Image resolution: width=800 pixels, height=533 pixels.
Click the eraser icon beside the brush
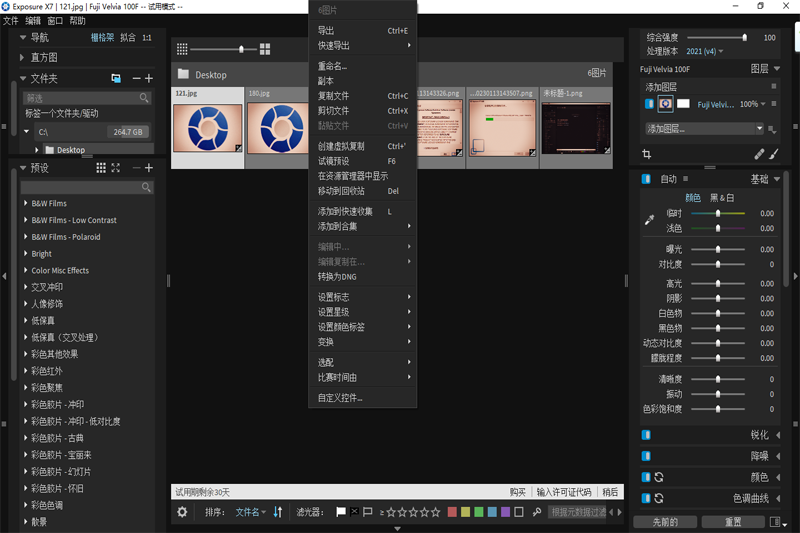tap(759, 154)
